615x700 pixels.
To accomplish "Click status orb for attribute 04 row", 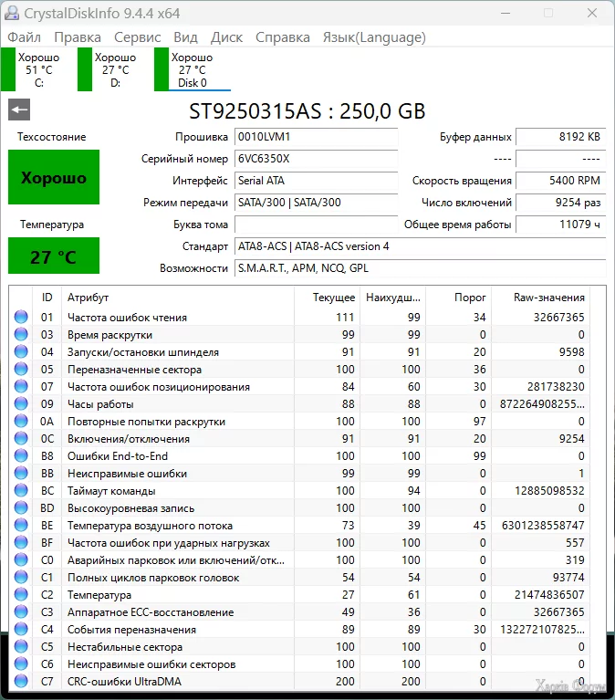I will pos(21,351).
